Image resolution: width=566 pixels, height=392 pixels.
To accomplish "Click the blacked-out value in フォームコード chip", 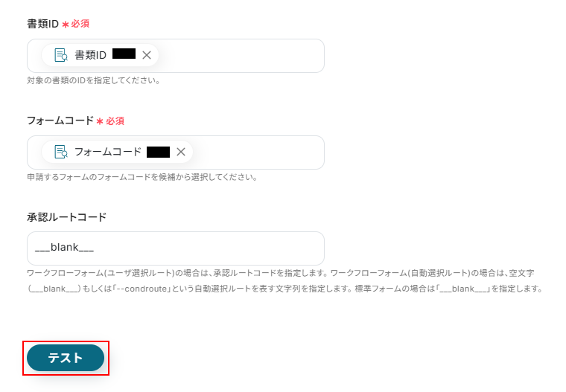I will tap(158, 152).
